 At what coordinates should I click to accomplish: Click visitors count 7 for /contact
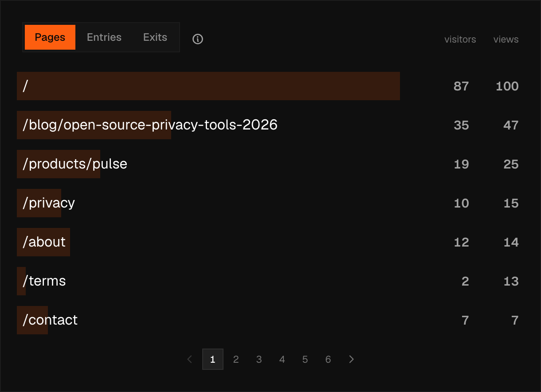(465, 320)
